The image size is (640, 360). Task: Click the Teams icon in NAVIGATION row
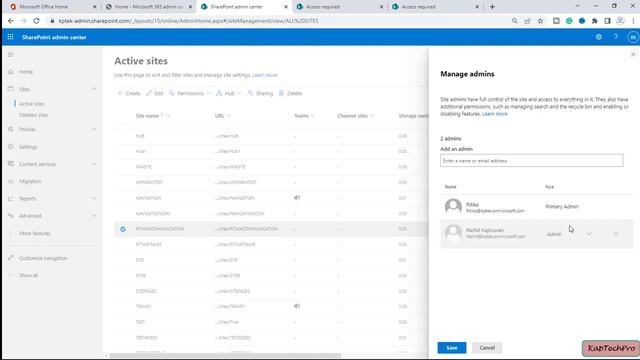click(297, 198)
